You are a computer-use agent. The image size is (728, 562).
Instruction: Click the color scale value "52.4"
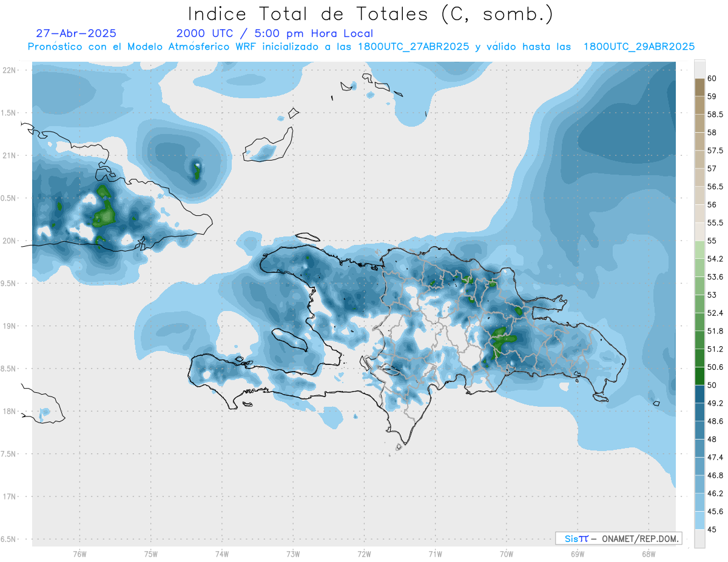715,313
